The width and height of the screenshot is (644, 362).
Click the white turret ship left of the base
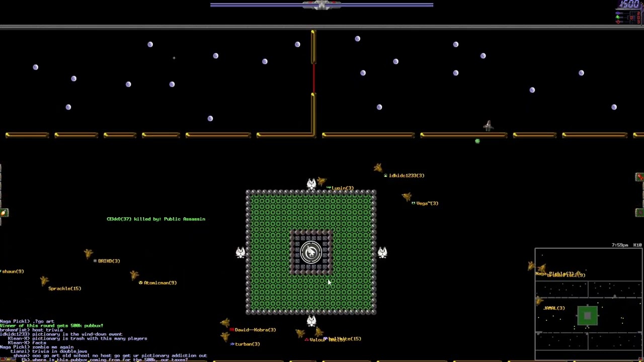pos(240,252)
